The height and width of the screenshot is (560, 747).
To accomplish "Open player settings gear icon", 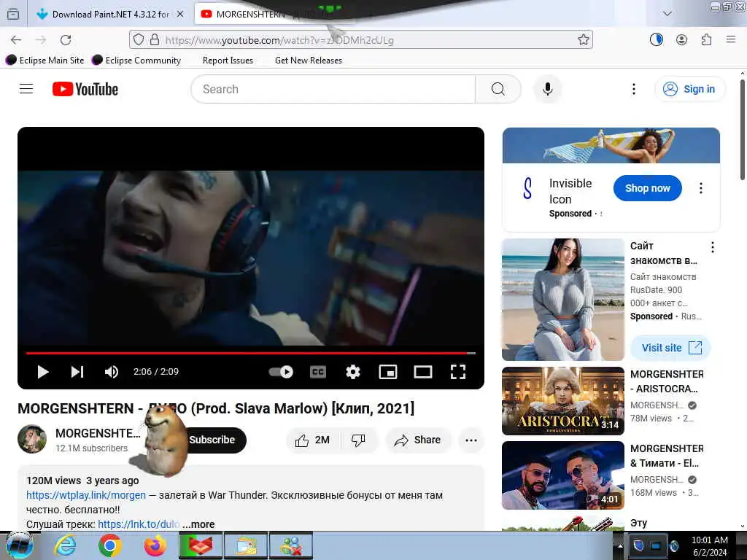I will point(353,372).
